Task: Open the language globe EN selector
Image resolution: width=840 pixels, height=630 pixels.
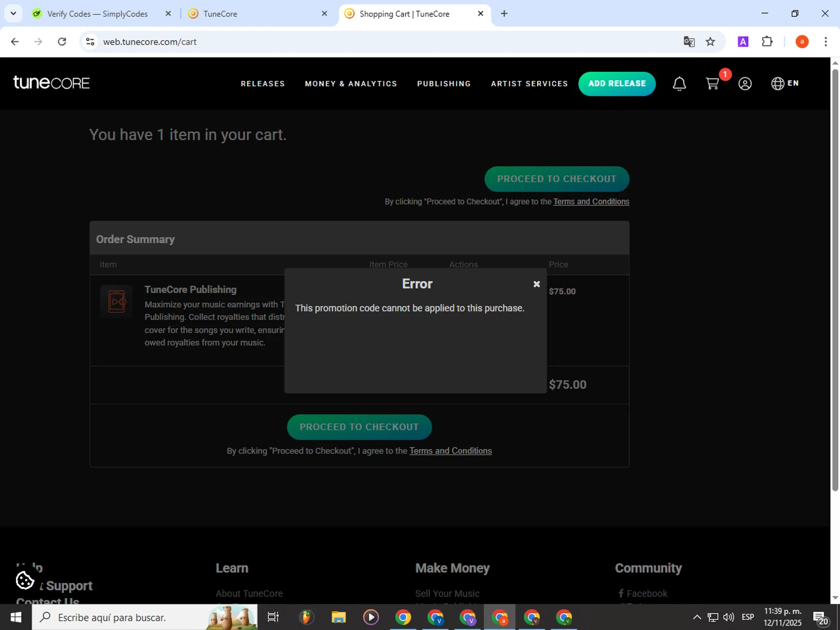Action: tap(785, 83)
